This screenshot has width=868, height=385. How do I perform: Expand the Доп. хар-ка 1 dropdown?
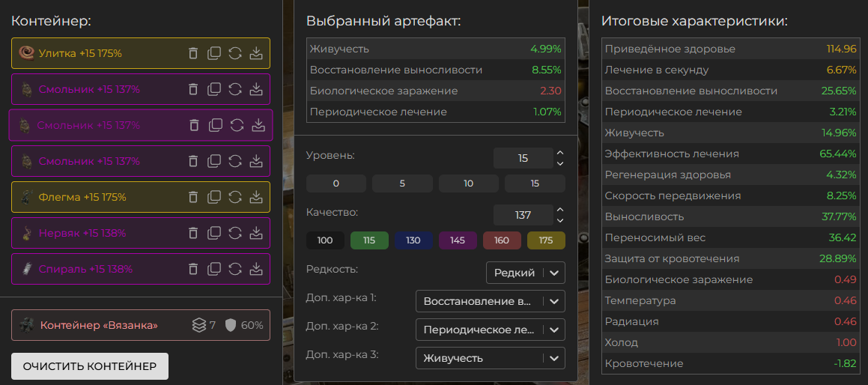(490, 301)
